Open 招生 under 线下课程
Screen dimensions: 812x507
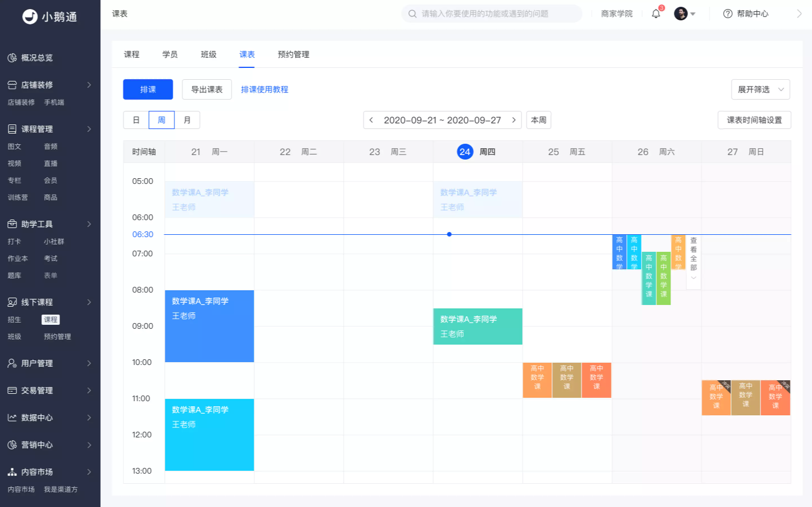[14, 320]
